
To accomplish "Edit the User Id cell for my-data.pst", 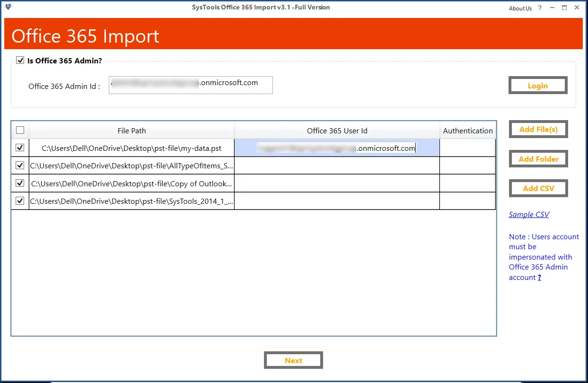I will (337, 148).
